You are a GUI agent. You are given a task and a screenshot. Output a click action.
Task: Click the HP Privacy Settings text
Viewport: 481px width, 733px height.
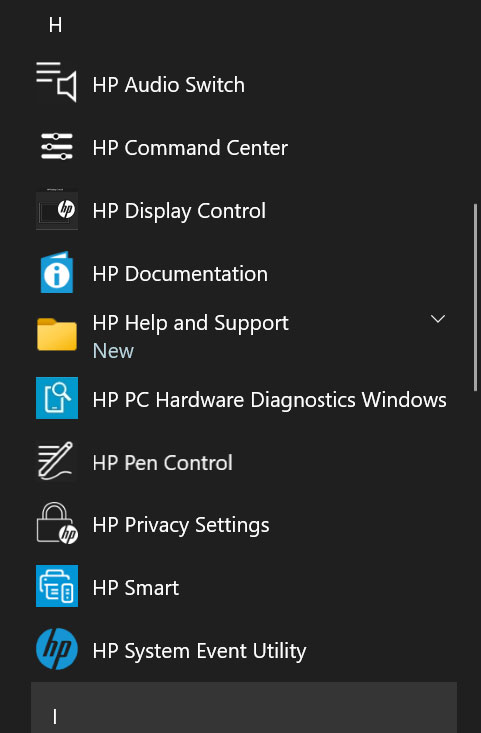(x=181, y=525)
